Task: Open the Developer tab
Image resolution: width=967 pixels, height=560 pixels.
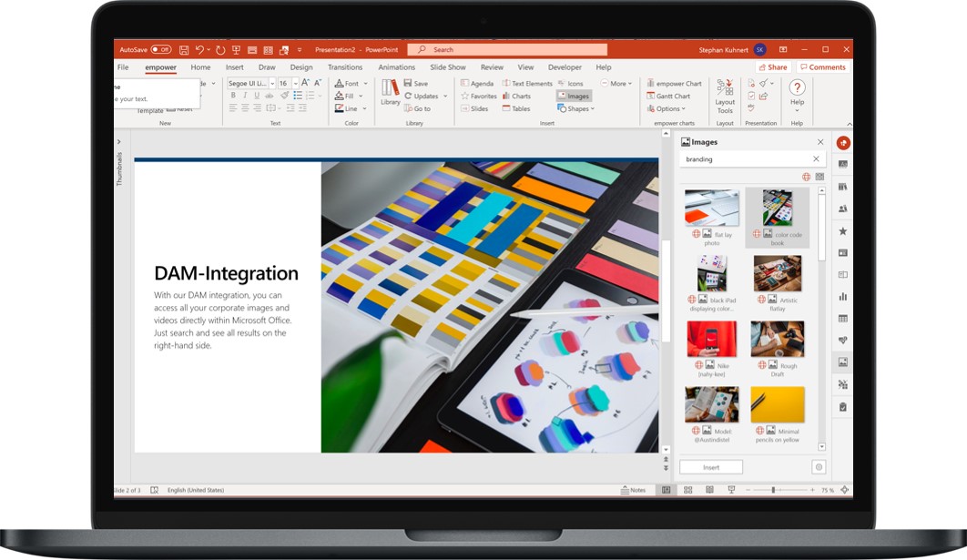Action: tap(565, 67)
